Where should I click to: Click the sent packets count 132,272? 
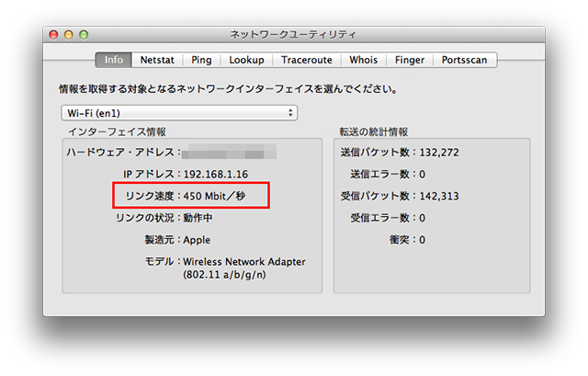pyautogui.click(x=439, y=153)
